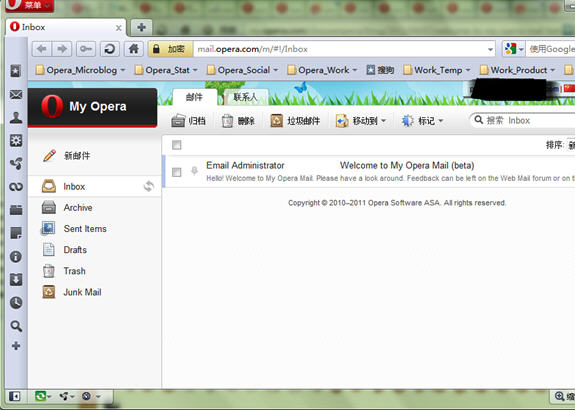Open the 移动到 move-to dropdown
This screenshot has width=575, height=410.
click(x=361, y=121)
